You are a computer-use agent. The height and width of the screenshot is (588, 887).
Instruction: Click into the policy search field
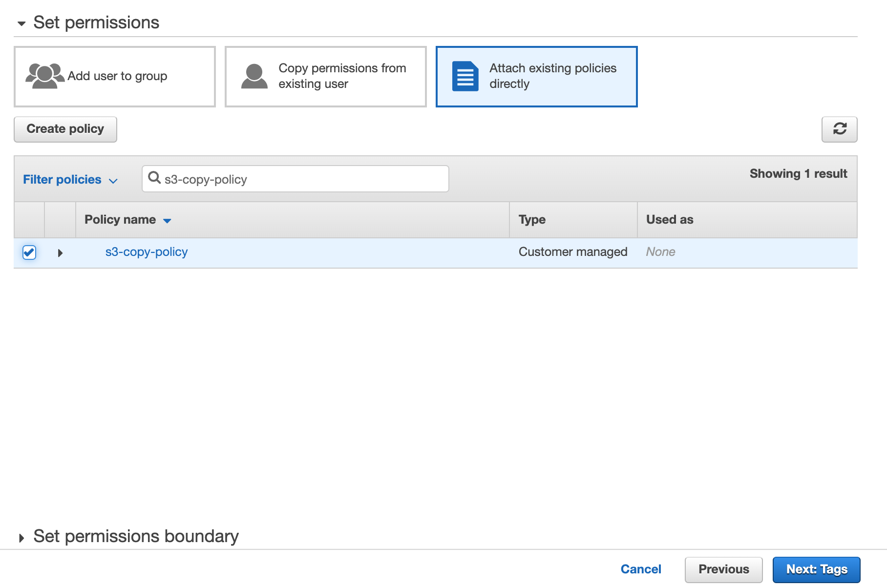(303, 179)
